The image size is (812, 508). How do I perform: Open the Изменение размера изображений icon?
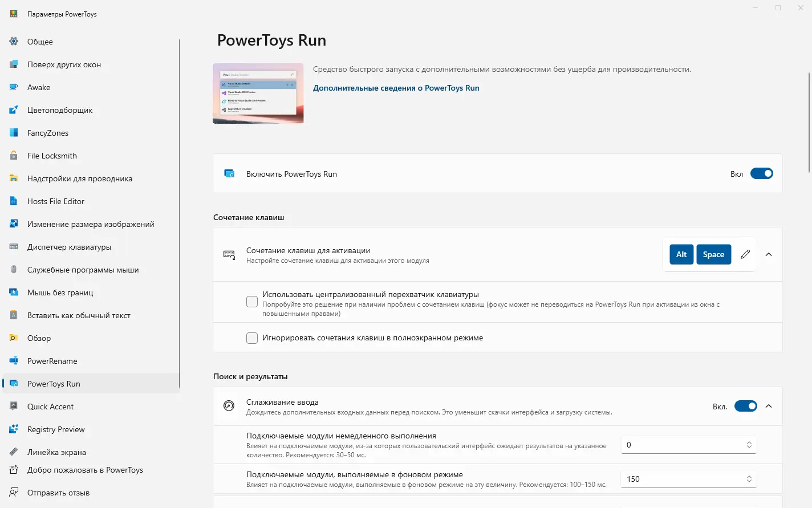14,224
